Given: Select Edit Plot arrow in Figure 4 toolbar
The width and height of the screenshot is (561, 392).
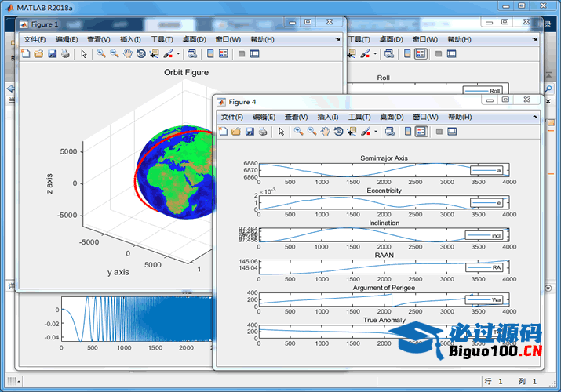Looking at the screenshot, I should point(281,132).
